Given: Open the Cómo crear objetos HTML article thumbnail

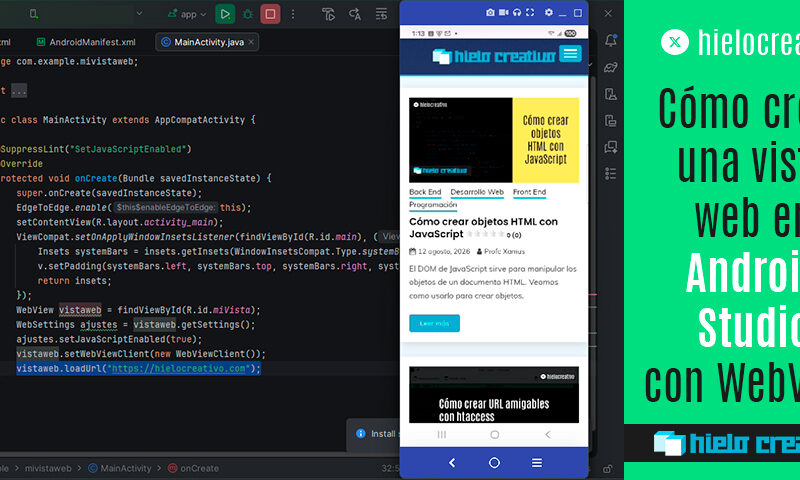Looking at the screenshot, I should pyautogui.click(x=494, y=140).
